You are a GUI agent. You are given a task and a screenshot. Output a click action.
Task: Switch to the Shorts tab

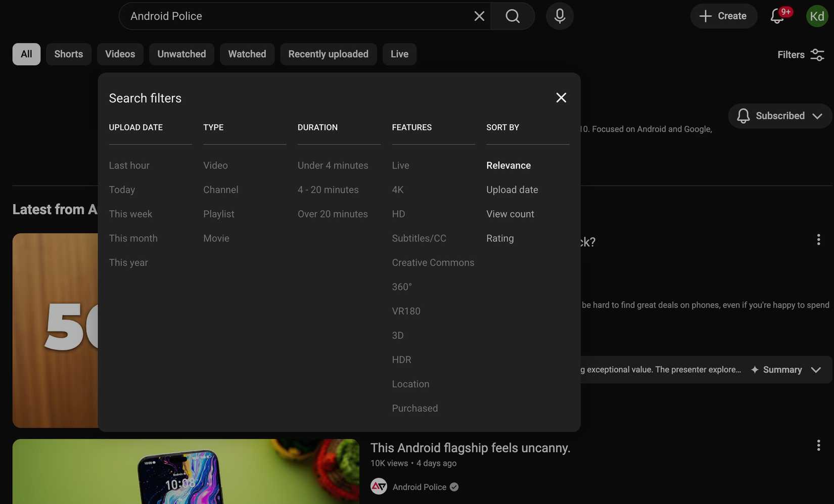click(68, 54)
